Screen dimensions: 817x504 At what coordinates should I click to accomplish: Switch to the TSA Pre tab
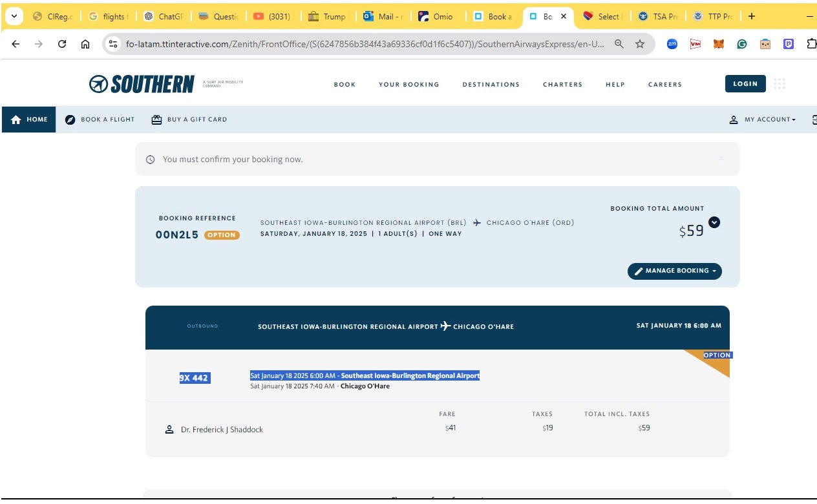click(657, 17)
